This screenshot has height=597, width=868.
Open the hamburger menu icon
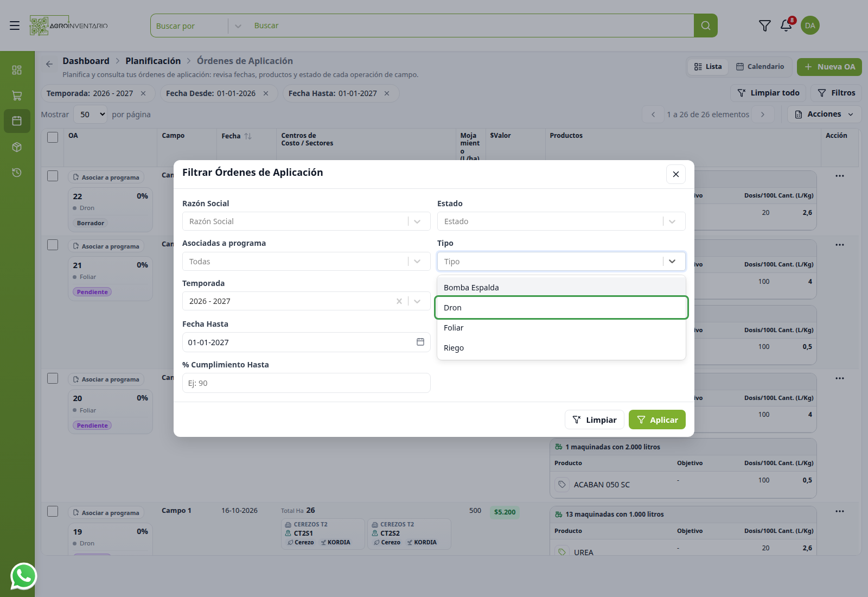pos(15,26)
